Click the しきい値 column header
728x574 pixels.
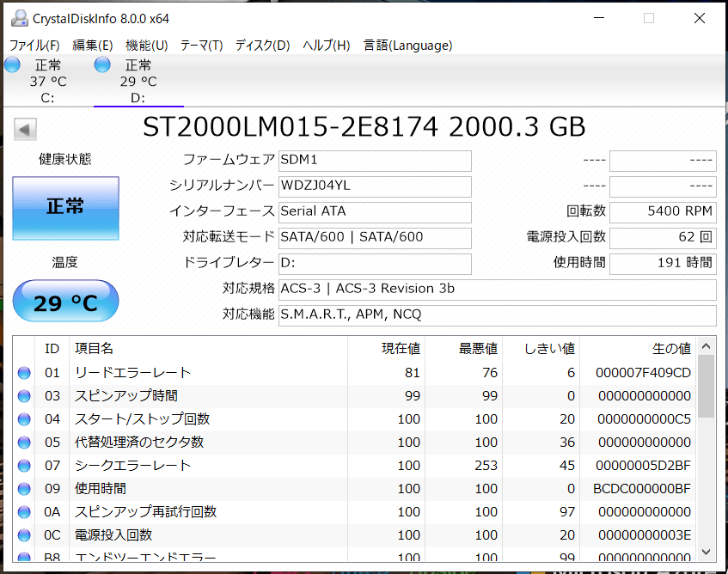point(541,349)
